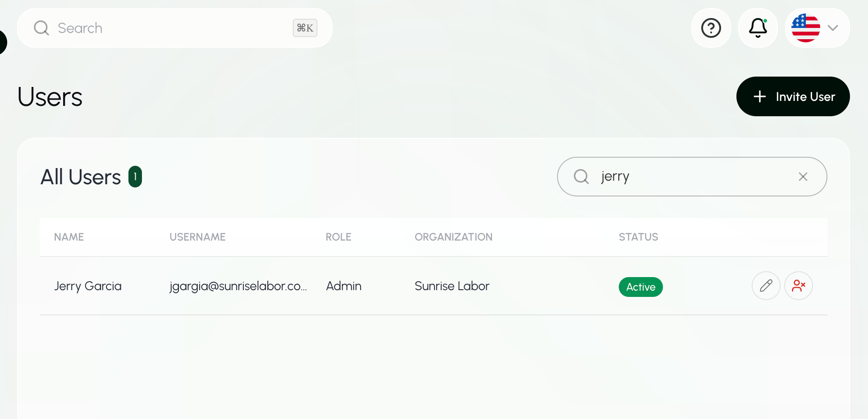868x419 pixels.
Task: Sort by USERNAME column header
Action: tap(197, 237)
